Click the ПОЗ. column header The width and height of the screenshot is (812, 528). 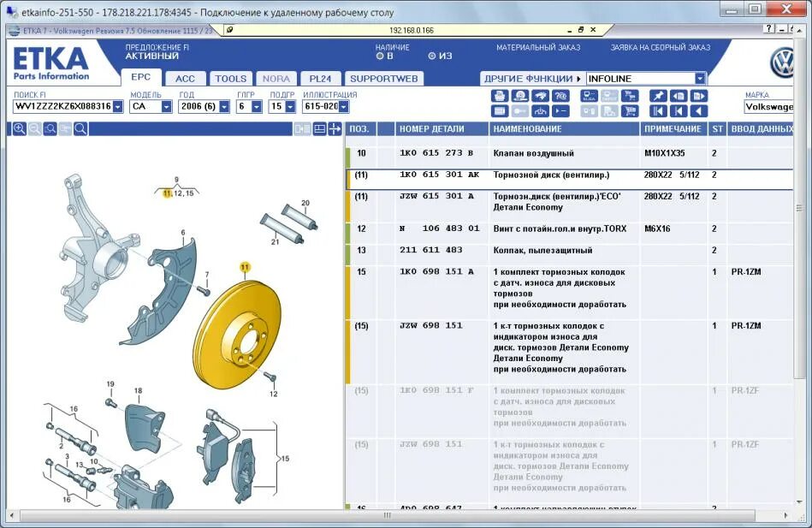[x=361, y=129]
